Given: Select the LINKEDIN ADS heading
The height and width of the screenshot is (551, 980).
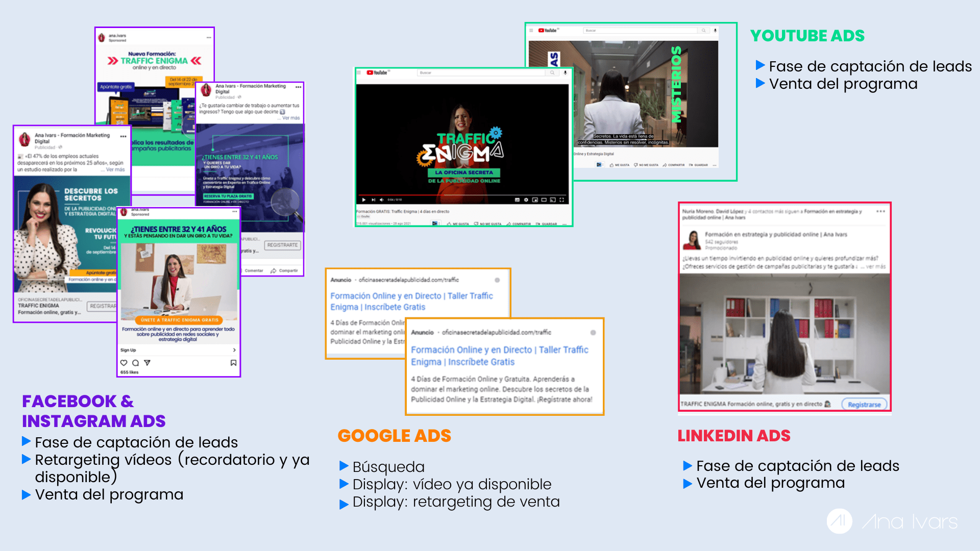Looking at the screenshot, I should pos(734,436).
